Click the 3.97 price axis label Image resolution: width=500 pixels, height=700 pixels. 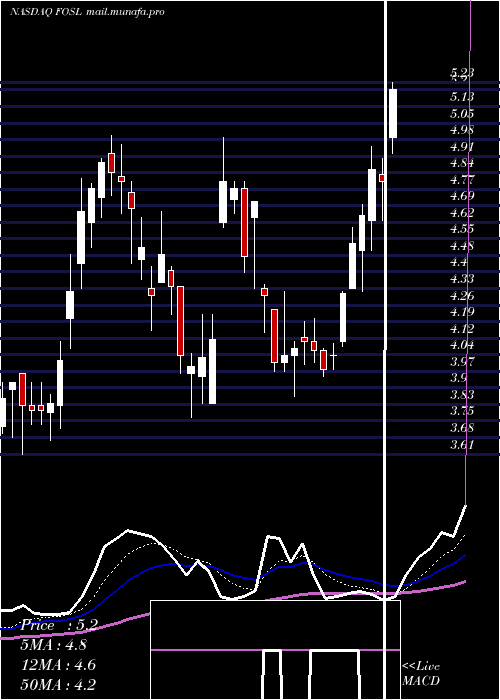pos(462,362)
